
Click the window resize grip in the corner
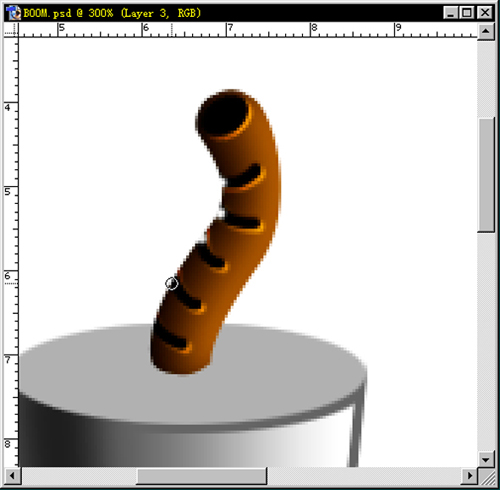tap(487, 477)
